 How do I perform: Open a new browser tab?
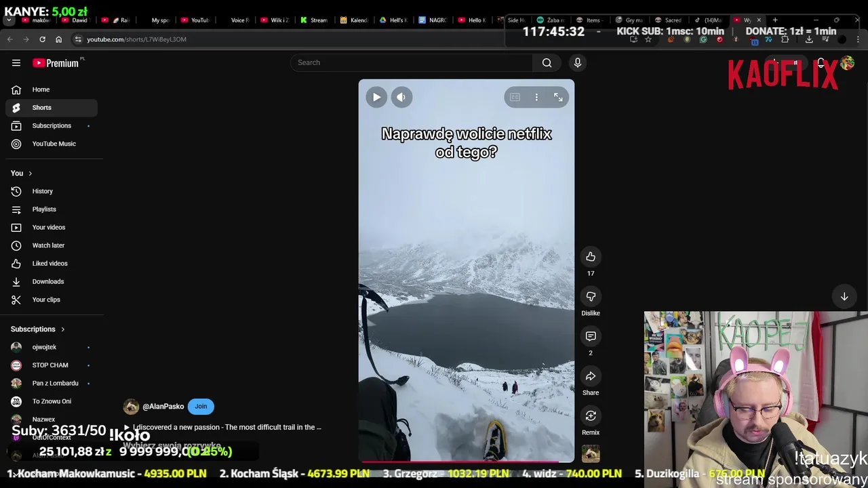(x=775, y=20)
